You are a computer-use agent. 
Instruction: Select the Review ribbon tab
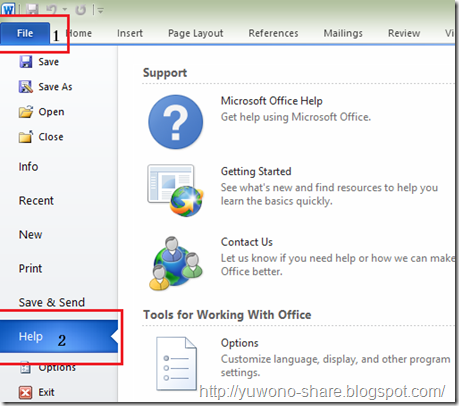(x=404, y=33)
